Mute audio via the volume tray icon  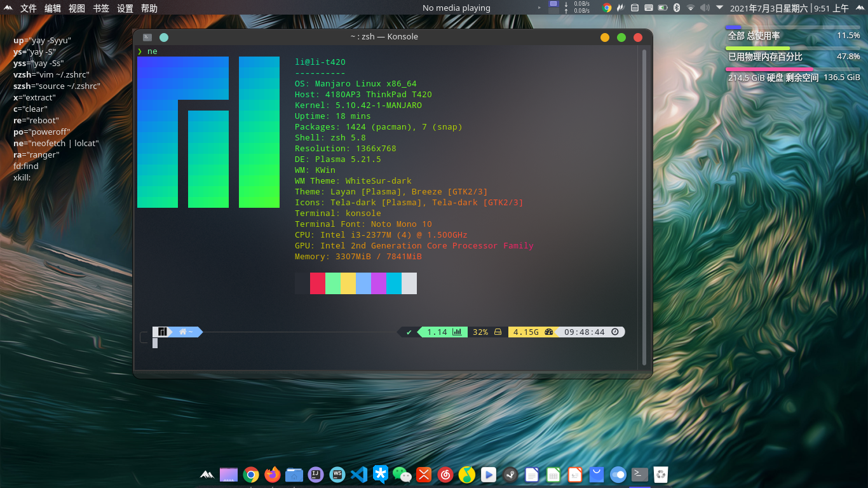(x=705, y=8)
